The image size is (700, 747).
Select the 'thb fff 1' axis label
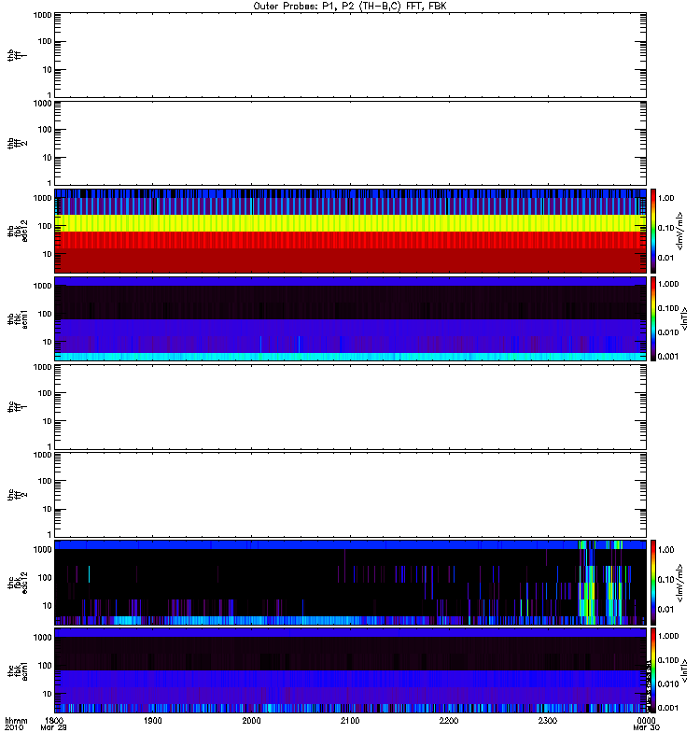(17, 55)
